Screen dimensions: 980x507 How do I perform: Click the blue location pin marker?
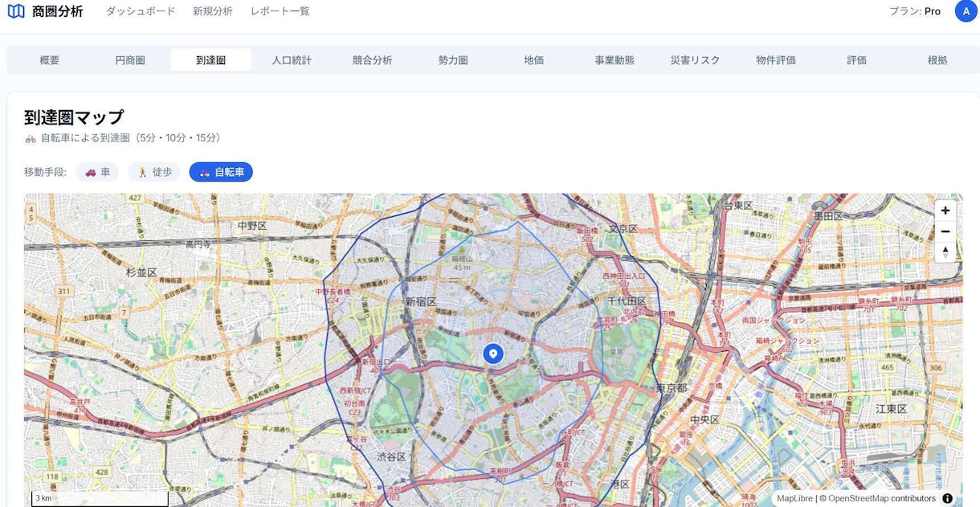coord(493,354)
